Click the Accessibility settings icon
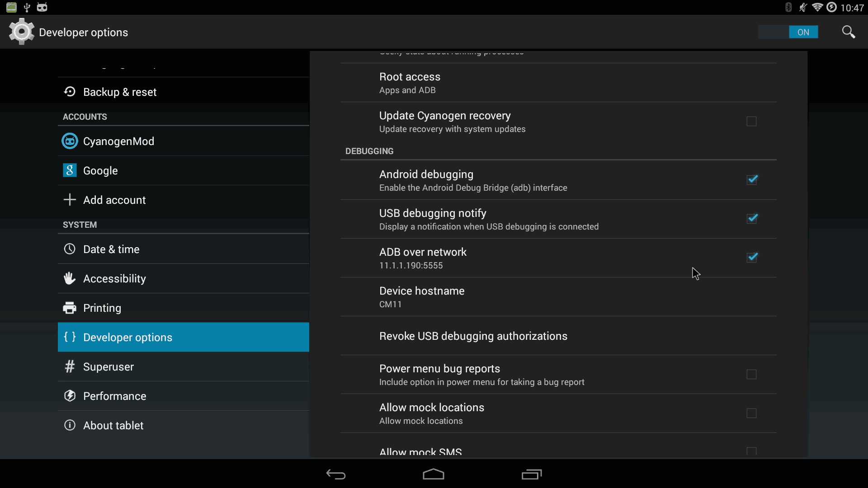Viewport: 868px width, 488px height. pos(70,278)
